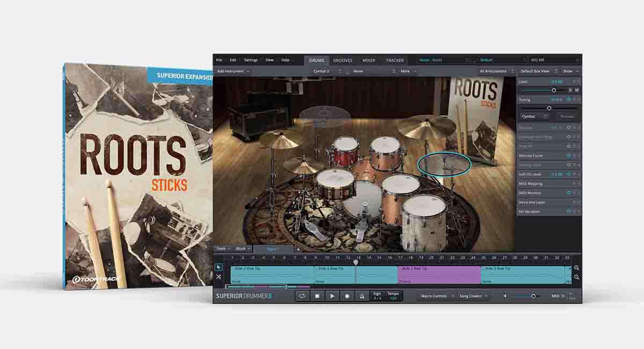The width and height of the screenshot is (644, 349).
Task: Open the Add Instrument dropdown
Action: point(233,71)
